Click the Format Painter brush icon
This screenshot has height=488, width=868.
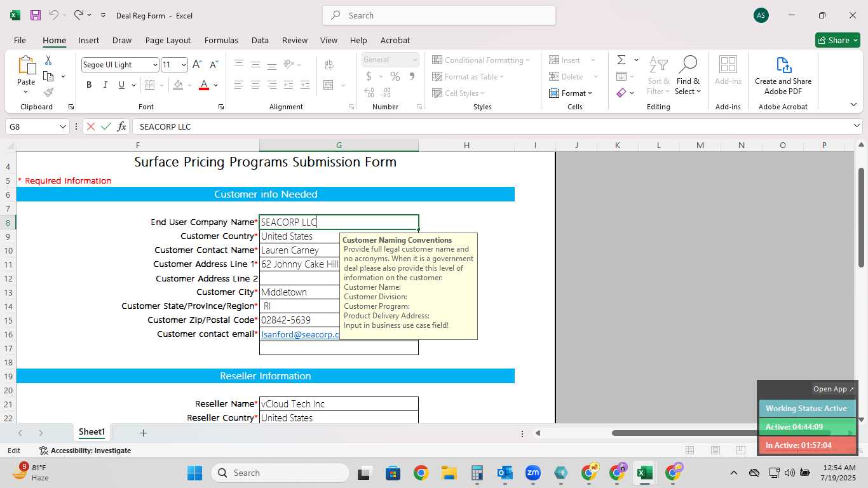coord(48,92)
